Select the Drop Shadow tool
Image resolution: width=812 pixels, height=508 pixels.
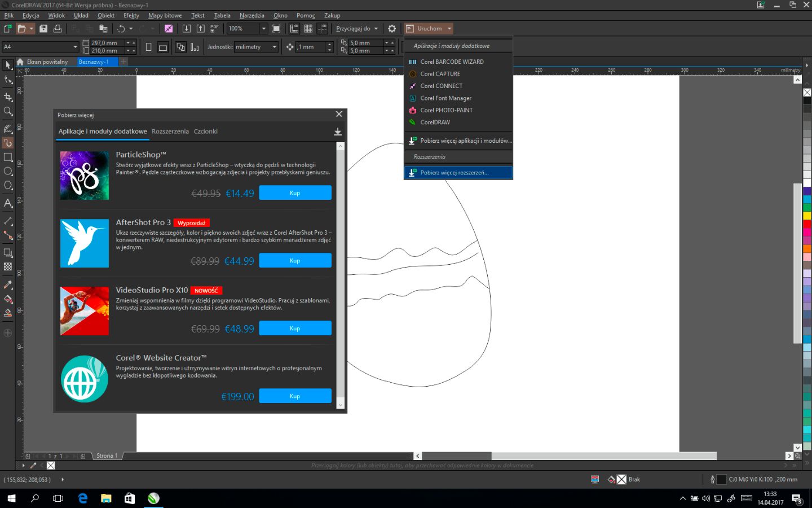(8, 253)
